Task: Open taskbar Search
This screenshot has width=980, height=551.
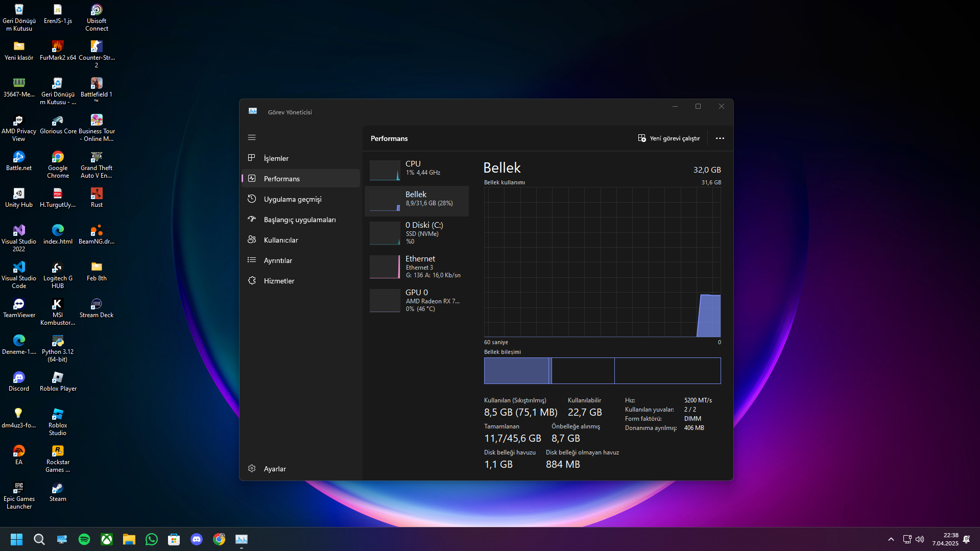Action: pos(39,539)
